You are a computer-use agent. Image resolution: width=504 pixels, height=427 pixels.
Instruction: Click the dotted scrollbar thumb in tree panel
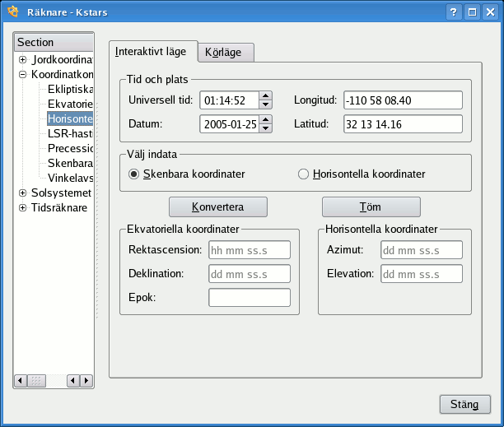coord(36,381)
